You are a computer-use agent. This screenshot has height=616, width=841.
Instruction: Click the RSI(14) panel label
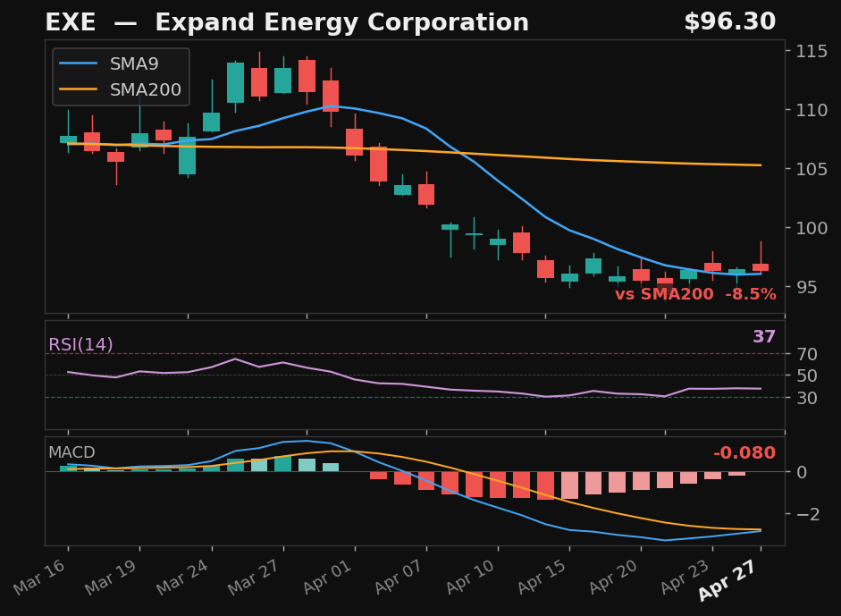80,345
